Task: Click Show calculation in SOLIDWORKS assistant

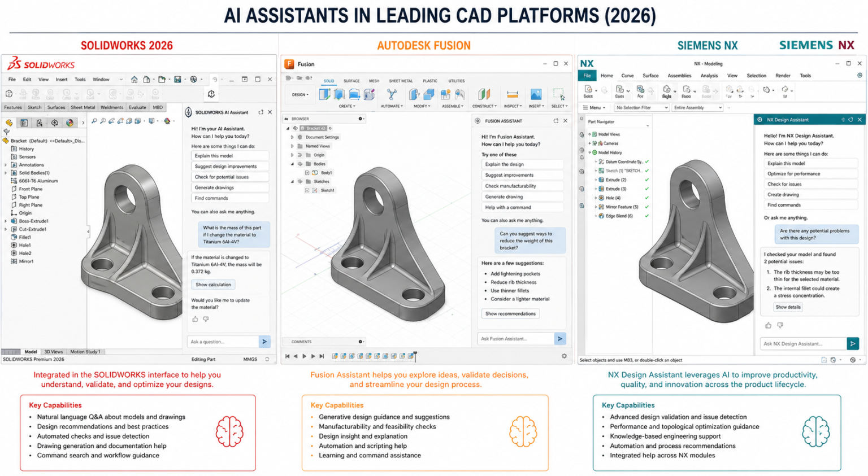Action: tap(213, 285)
